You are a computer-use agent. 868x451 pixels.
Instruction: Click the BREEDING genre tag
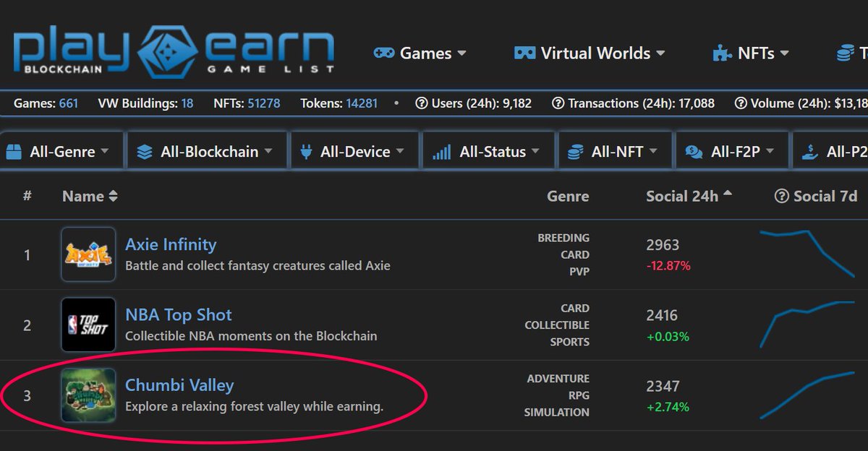click(563, 238)
